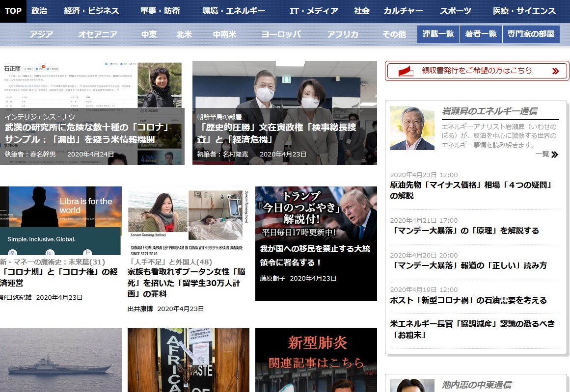Click 池内恵's portrait photo
570x392 pixels.
[x=412, y=386]
